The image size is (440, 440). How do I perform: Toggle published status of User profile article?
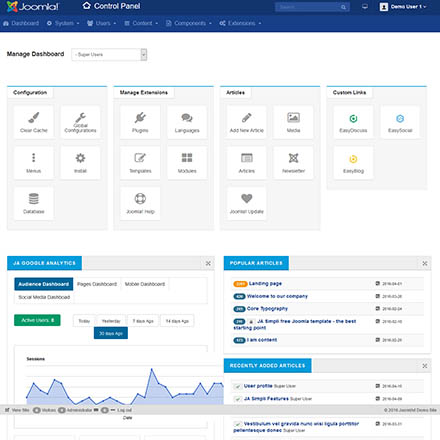pyautogui.click(x=237, y=386)
